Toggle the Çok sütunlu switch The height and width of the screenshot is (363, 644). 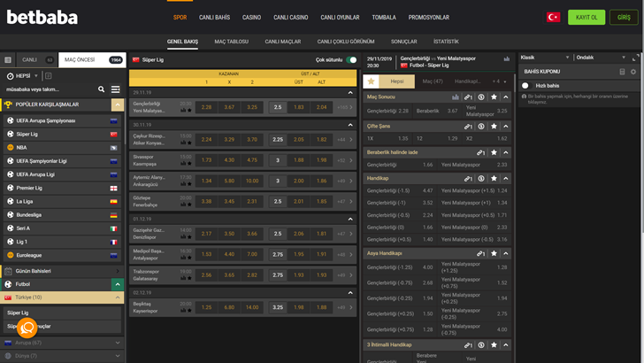pyautogui.click(x=351, y=59)
